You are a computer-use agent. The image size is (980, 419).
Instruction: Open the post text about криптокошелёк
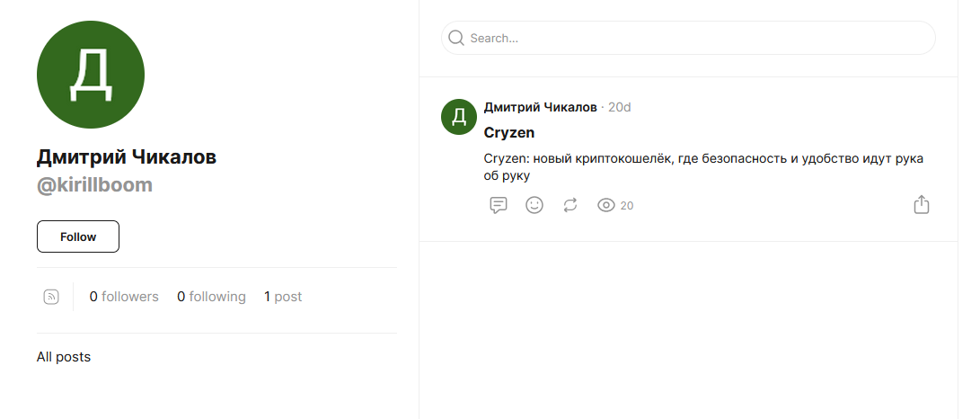[703, 167]
